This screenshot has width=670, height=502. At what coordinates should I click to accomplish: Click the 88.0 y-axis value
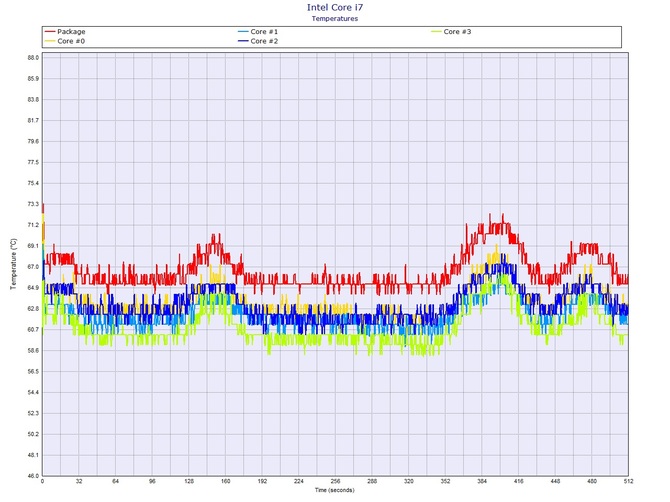coord(33,58)
